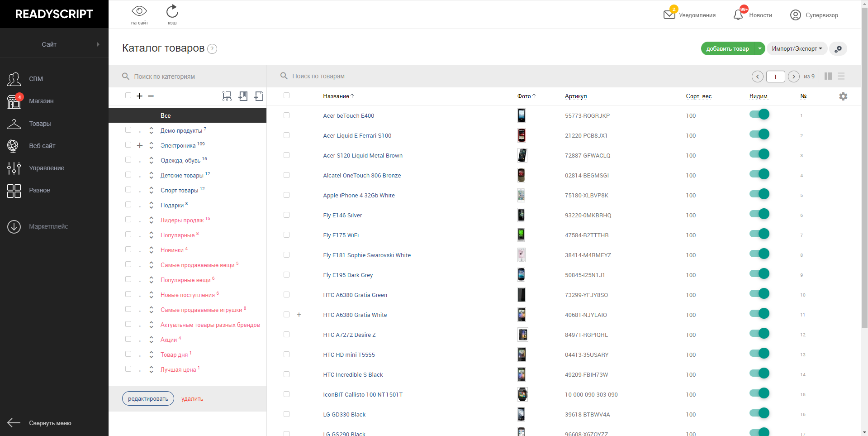This screenshot has width=868, height=436.
Task: Check the Подарки category checkbox
Action: point(128,205)
